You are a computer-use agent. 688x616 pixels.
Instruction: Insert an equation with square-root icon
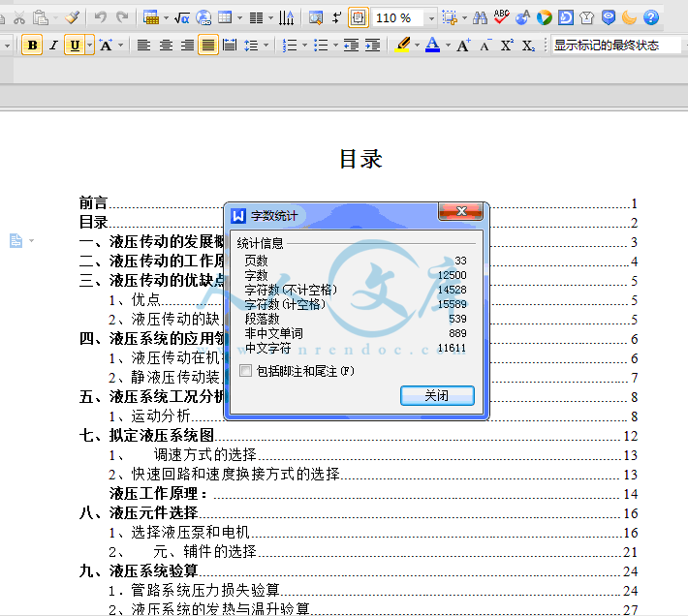coord(181,18)
